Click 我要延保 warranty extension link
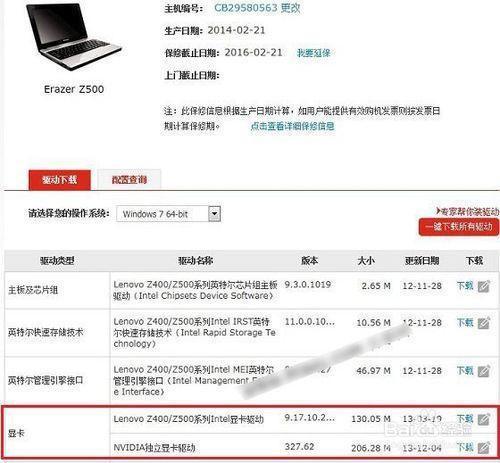This screenshot has height=463, width=500. click(x=314, y=53)
